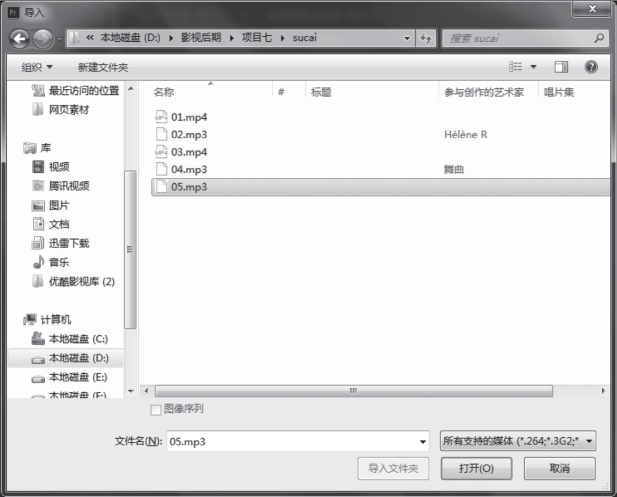Expand the 文件名 dropdown arrow
This screenshot has width=617, height=497.
click(423, 442)
